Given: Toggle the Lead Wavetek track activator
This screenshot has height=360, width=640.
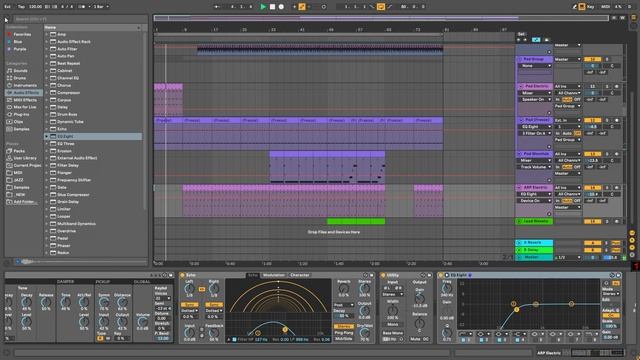Looking at the screenshot, I should coord(593,222).
